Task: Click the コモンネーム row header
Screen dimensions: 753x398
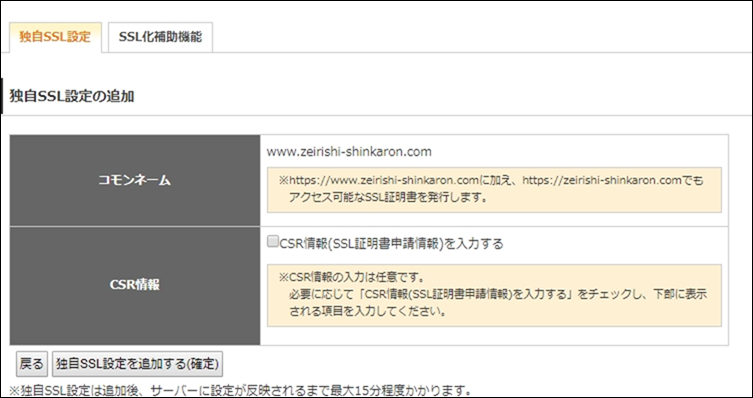Action: tap(135, 181)
